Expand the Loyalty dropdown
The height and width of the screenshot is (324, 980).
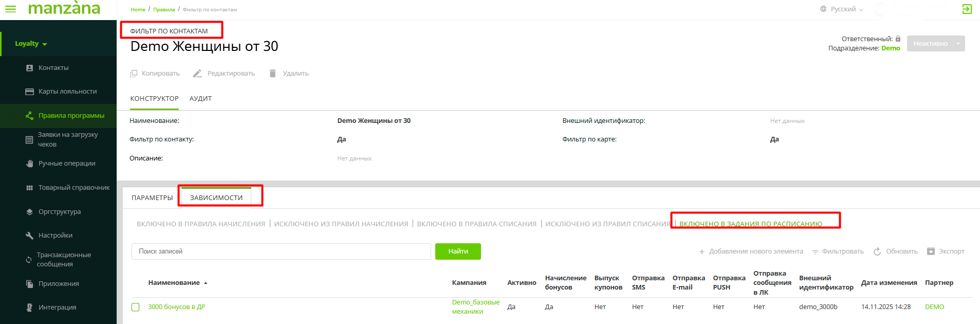pyautogui.click(x=31, y=44)
